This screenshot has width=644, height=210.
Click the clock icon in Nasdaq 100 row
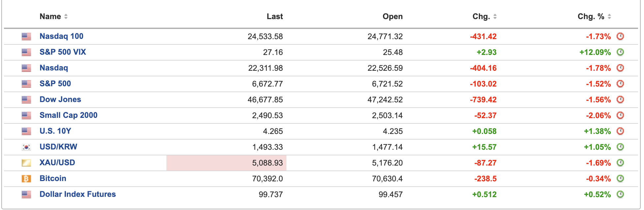click(x=620, y=36)
